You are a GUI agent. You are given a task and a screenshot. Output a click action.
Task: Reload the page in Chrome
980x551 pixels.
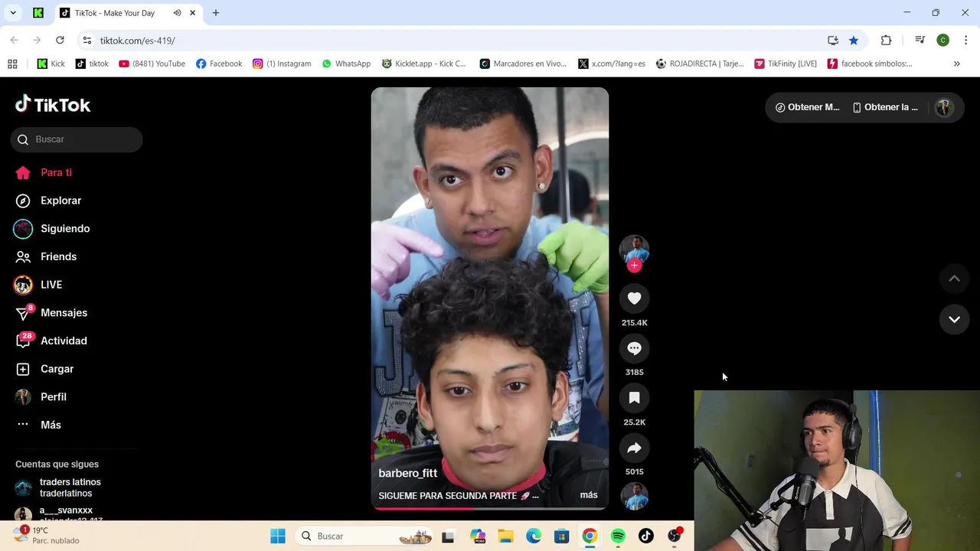60,41
